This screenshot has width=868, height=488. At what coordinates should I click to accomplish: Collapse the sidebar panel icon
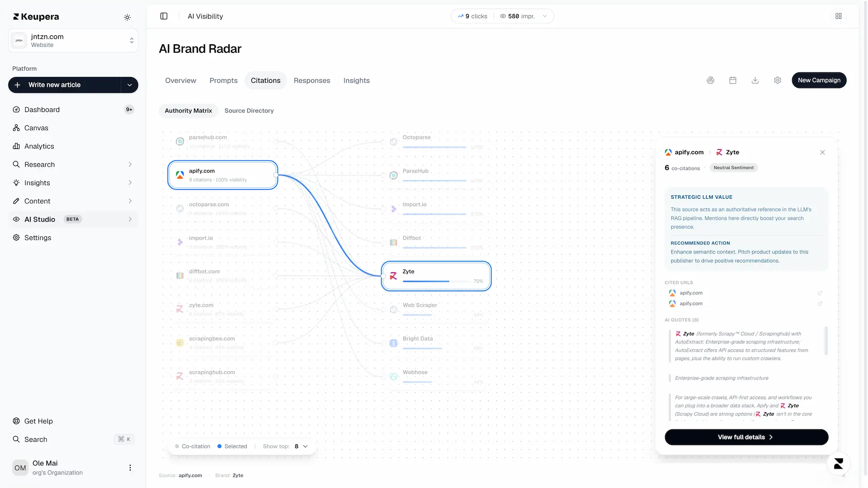164,16
